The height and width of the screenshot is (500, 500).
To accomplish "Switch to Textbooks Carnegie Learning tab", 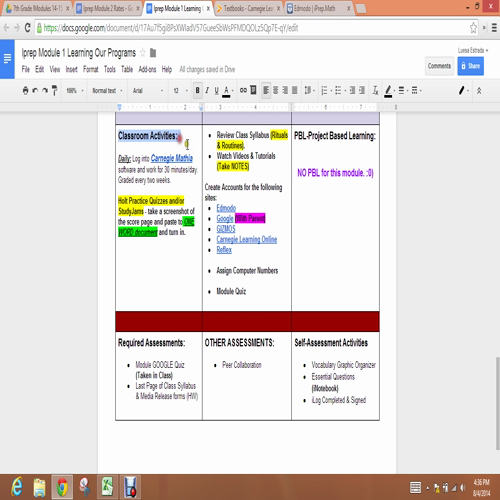I will 248,9.
